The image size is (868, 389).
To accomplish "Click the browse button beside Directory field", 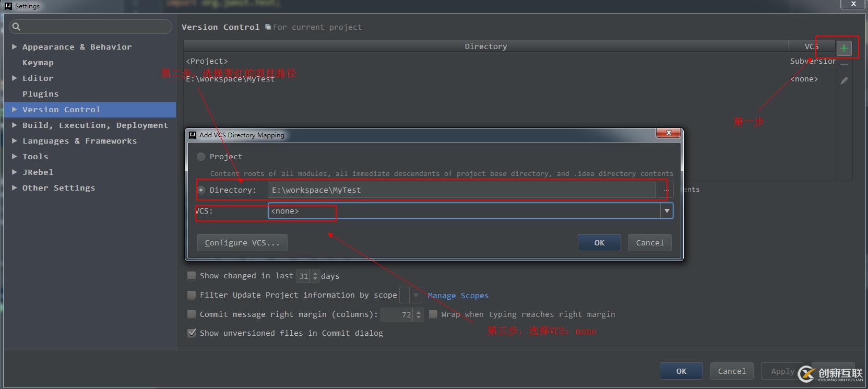I will (665, 190).
